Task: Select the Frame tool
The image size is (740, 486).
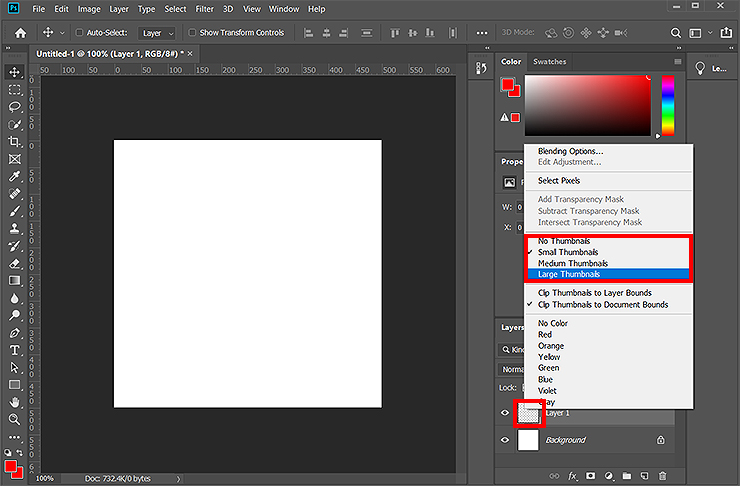Action: (x=15, y=159)
